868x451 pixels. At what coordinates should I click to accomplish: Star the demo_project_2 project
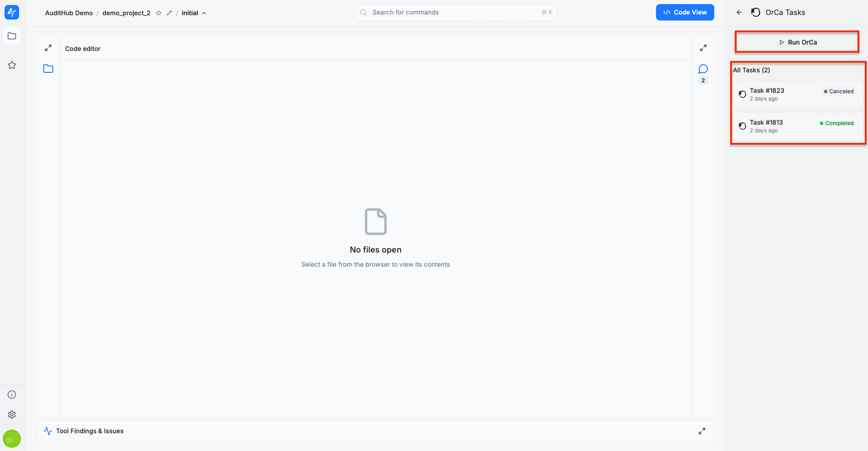pos(159,13)
